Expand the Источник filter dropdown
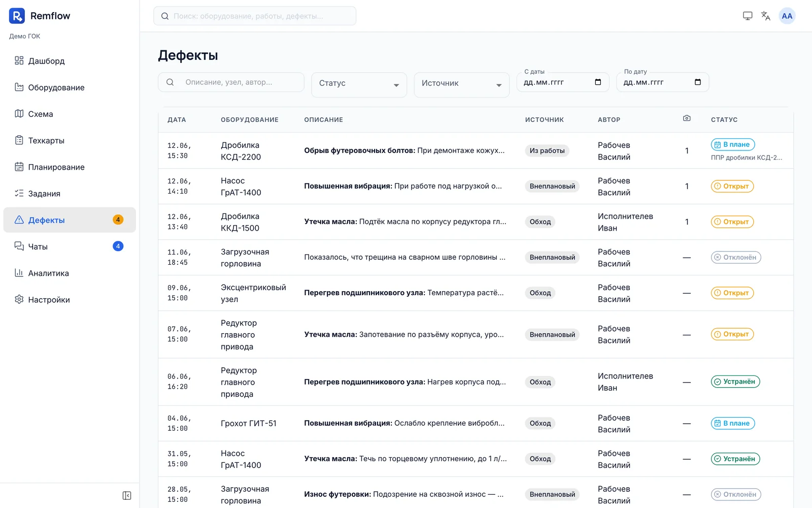This screenshot has height=508, width=812. coord(461,84)
